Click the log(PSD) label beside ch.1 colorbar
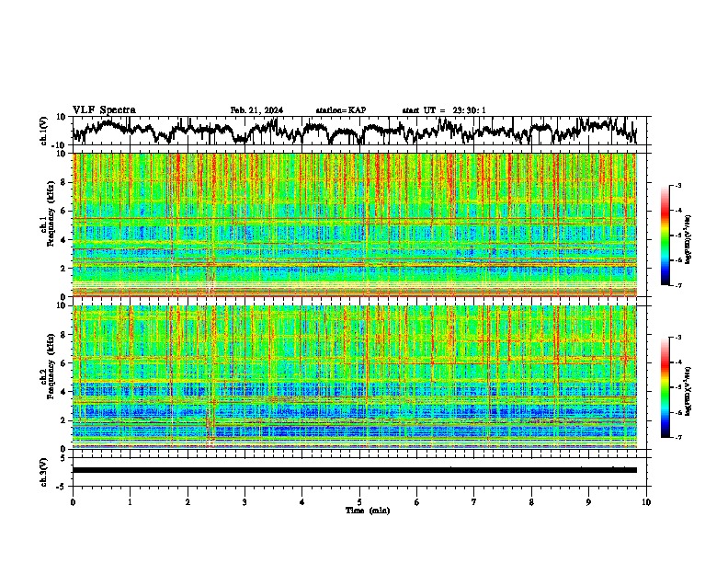Image resolution: width=728 pixels, height=563 pixels. pos(688,239)
